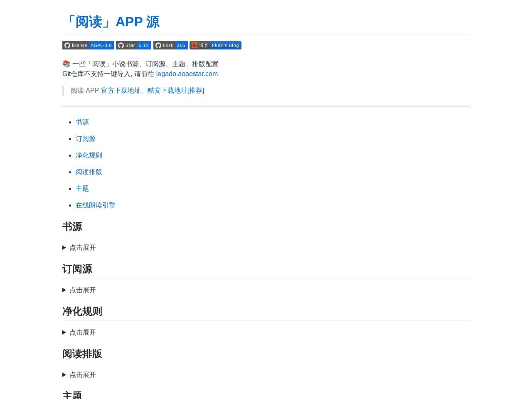Viewport: 532px width, 399px height.
Task: Jump to 书源 in contents list
Action: (82, 122)
